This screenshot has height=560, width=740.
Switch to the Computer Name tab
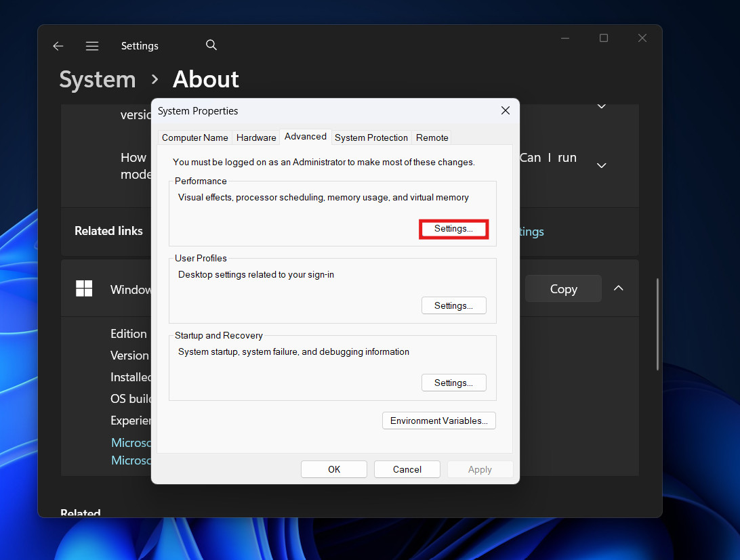point(194,137)
